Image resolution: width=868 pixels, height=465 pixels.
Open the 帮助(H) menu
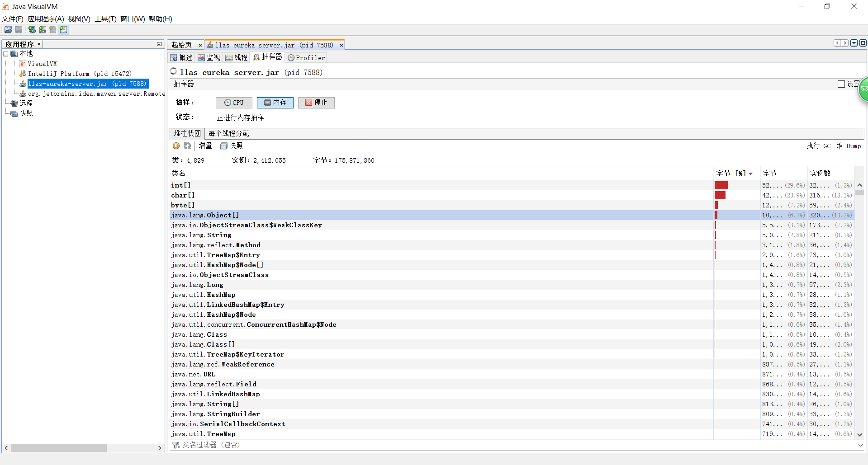click(161, 19)
